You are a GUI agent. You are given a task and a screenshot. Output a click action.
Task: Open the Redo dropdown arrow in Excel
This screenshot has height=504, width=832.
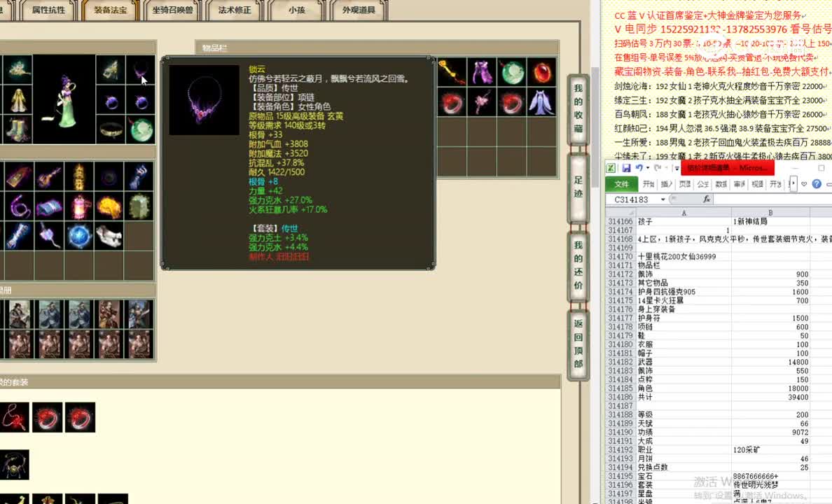666,169
